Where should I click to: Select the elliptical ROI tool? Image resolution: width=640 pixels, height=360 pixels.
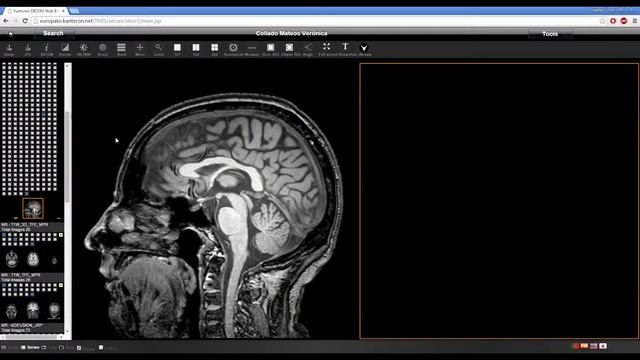tap(289, 49)
